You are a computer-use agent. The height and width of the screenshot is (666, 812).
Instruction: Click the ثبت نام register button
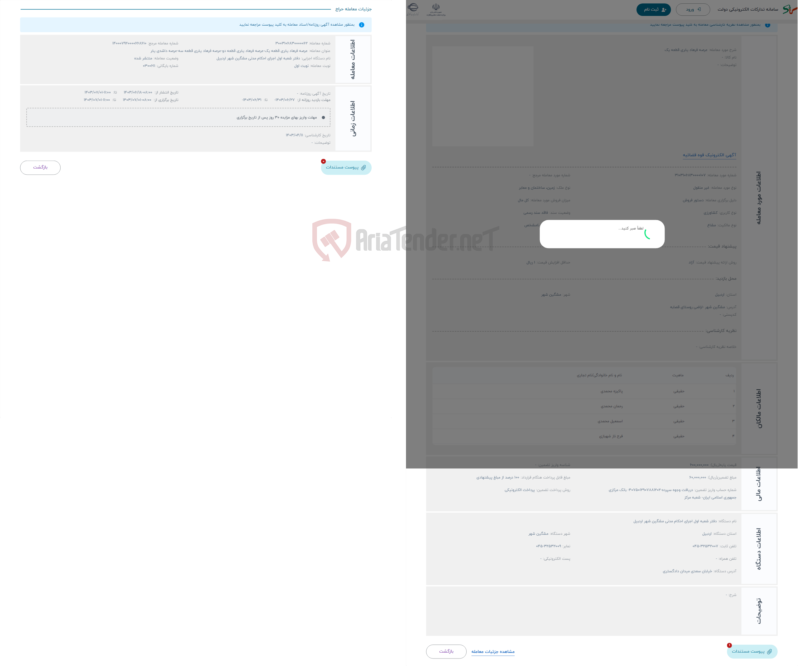(x=653, y=10)
